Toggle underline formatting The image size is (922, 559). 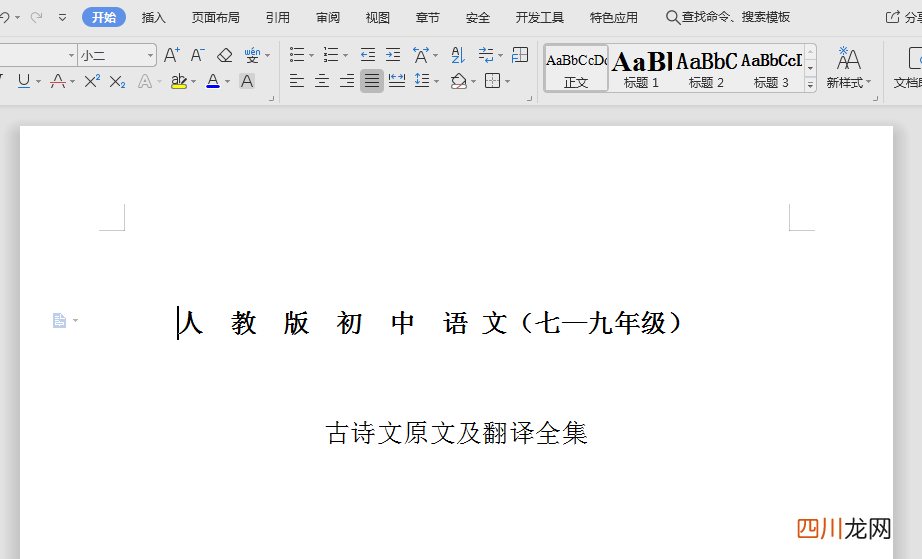[24, 81]
